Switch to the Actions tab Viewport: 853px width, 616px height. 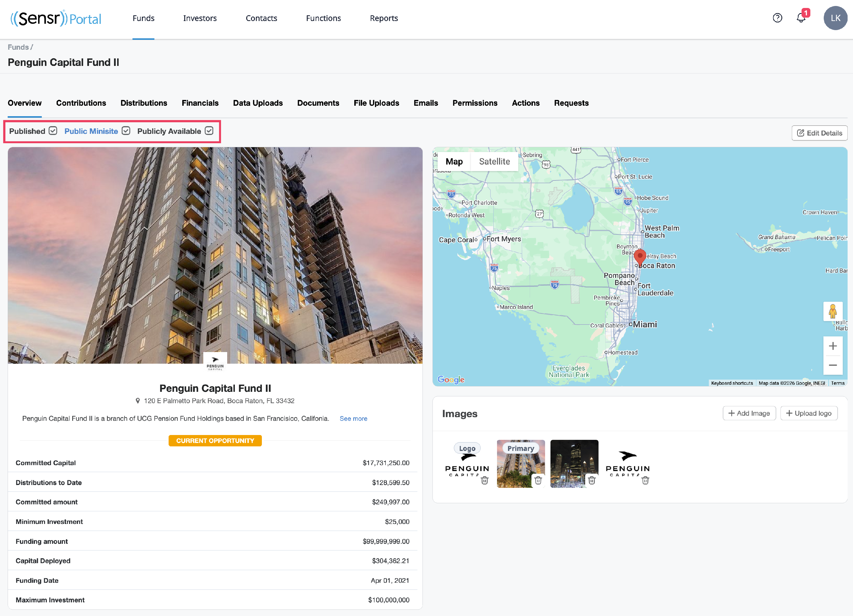525,103
